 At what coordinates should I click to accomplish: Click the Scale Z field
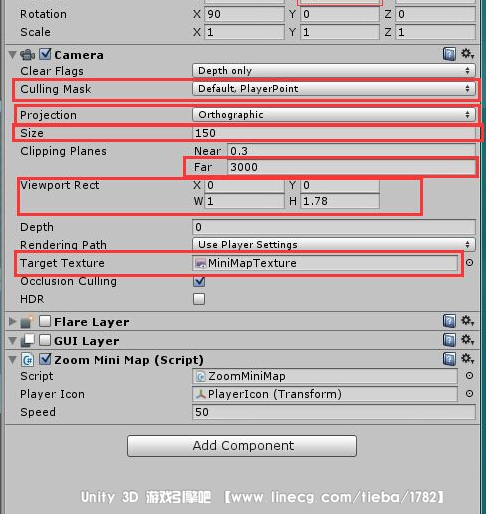pyautogui.click(x=435, y=32)
